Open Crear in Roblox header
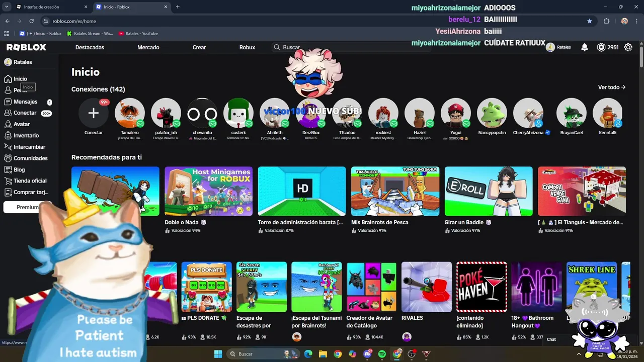The width and height of the screenshot is (644, 362). pyautogui.click(x=199, y=47)
